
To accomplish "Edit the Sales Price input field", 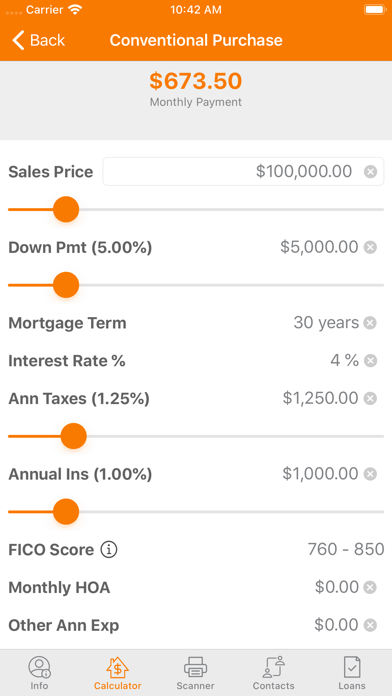I will point(243,171).
